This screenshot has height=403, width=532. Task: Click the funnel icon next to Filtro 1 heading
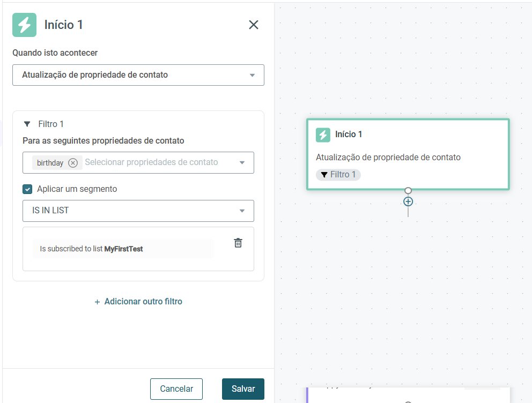(x=27, y=124)
